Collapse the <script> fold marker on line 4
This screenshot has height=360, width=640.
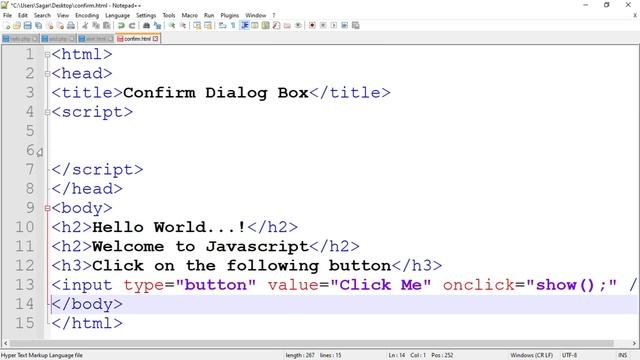47,112
